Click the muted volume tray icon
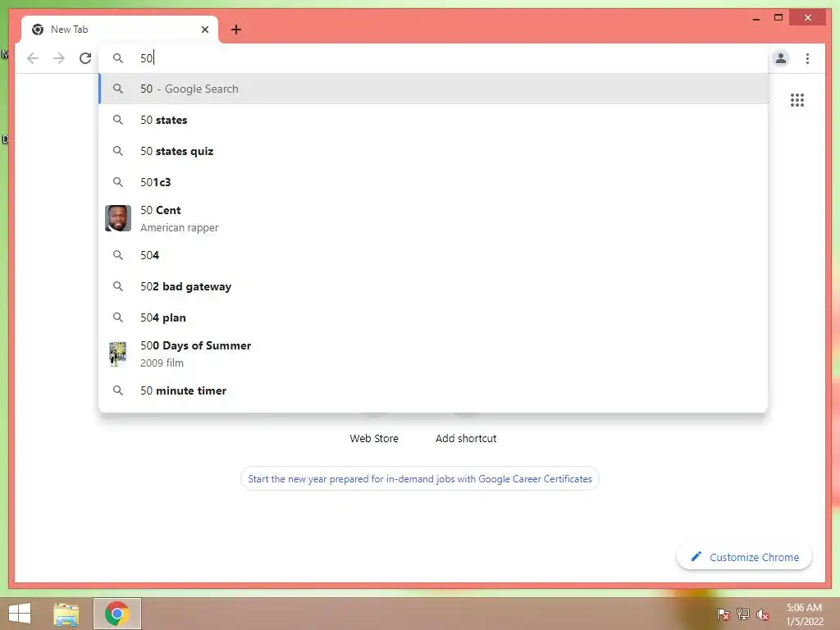This screenshot has height=630, width=840. 763,614
